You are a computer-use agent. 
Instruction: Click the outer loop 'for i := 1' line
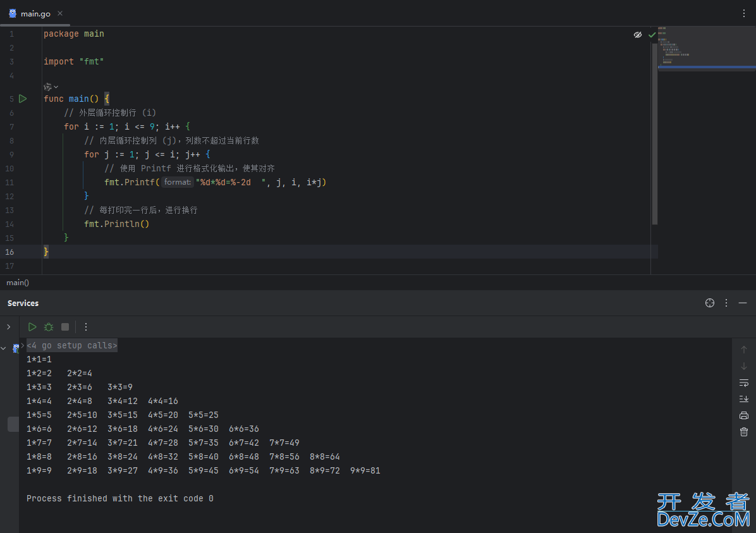coord(127,126)
